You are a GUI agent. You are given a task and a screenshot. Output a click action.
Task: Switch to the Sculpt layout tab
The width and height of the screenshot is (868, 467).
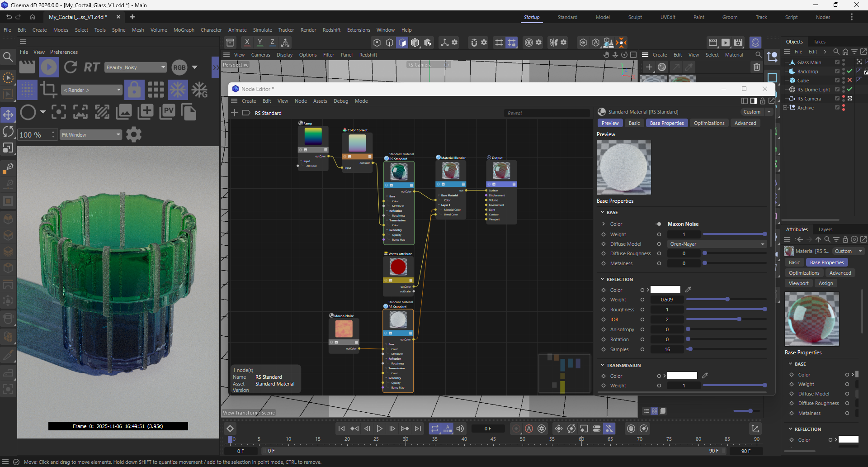point(635,17)
